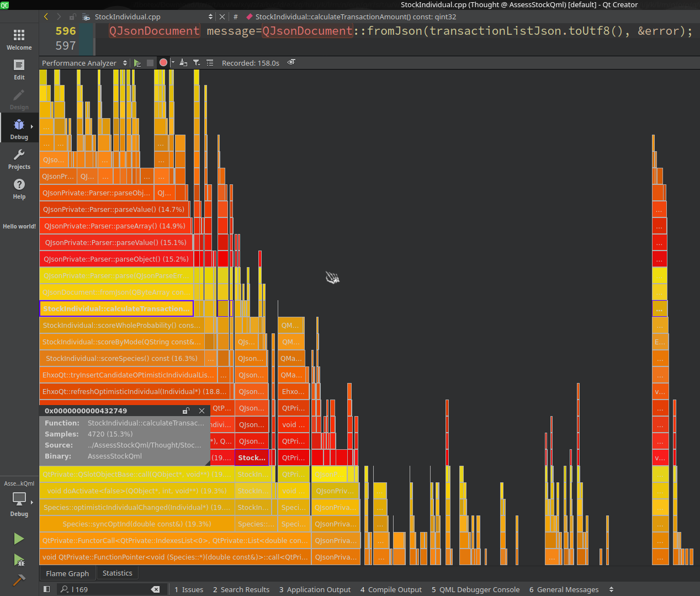The width and height of the screenshot is (700, 596).
Task: Select the void doActivate<false> frame
Action: coord(136,491)
